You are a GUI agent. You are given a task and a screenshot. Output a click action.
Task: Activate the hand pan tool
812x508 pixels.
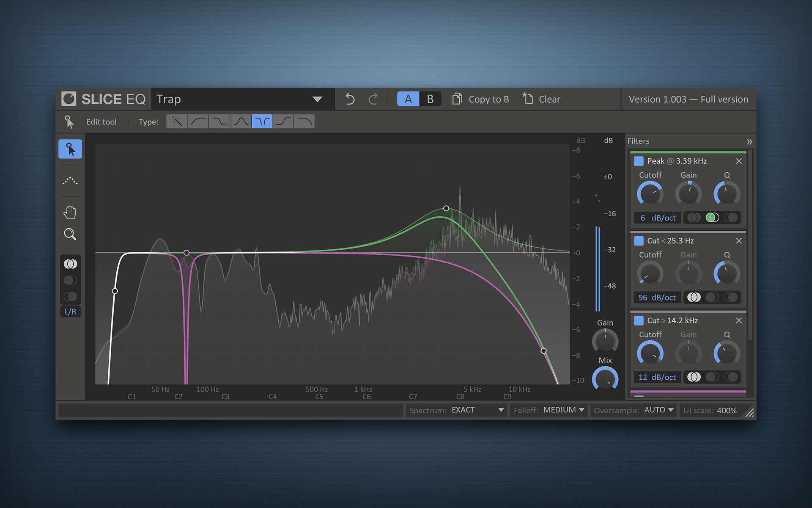[x=70, y=213]
